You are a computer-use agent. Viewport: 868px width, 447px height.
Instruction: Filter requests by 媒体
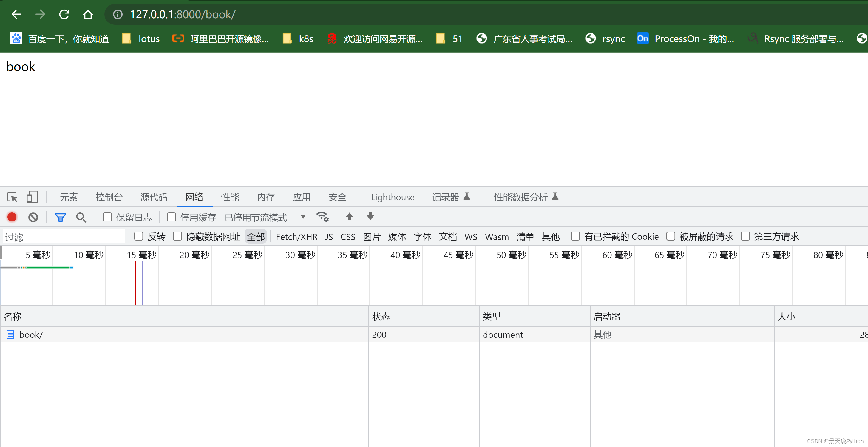tap(397, 237)
